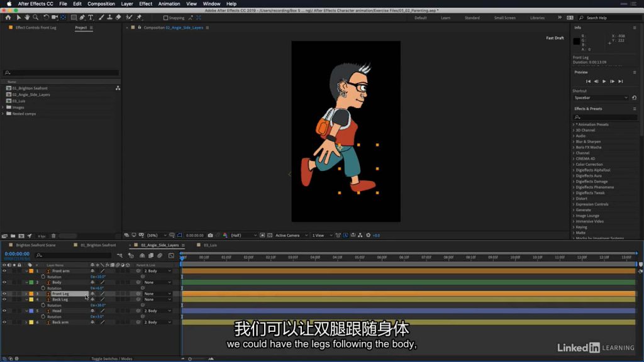Click the Effects & Presets search field
This screenshot has width=644, height=362.
pos(606,118)
